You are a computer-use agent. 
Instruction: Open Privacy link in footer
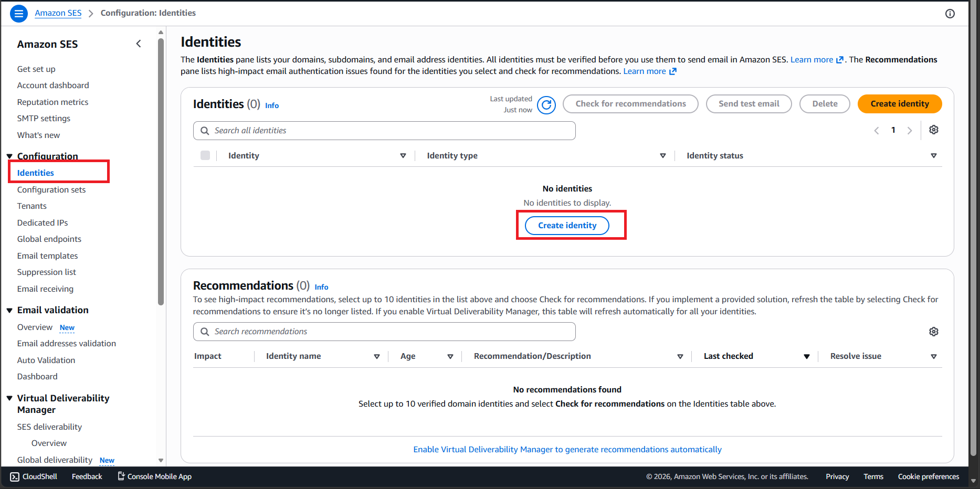pyautogui.click(x=837, y=476)
